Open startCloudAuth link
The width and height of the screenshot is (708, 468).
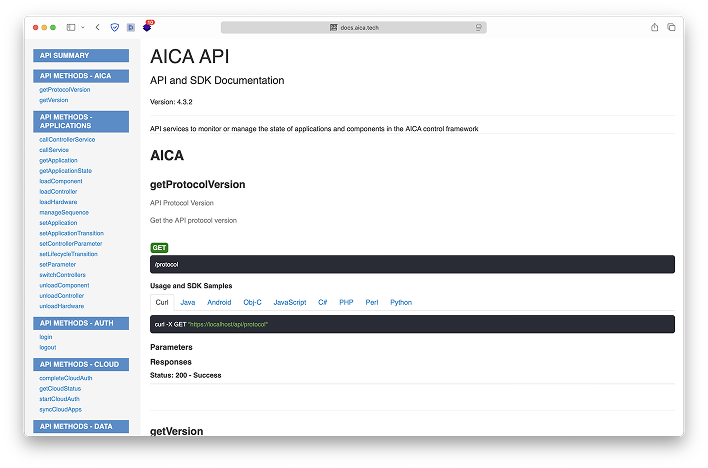60,399
